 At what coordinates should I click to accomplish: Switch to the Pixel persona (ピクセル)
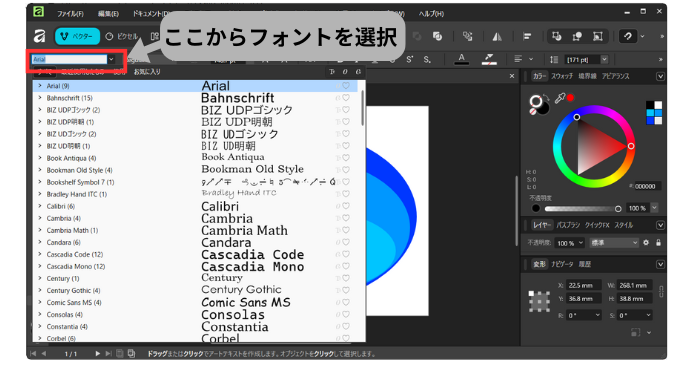[122, 36]
